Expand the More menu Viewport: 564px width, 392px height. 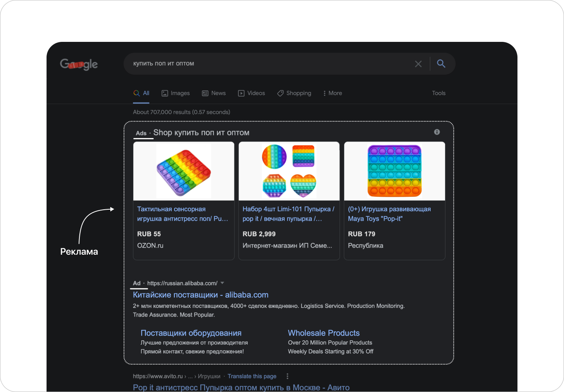pos(332,93)
